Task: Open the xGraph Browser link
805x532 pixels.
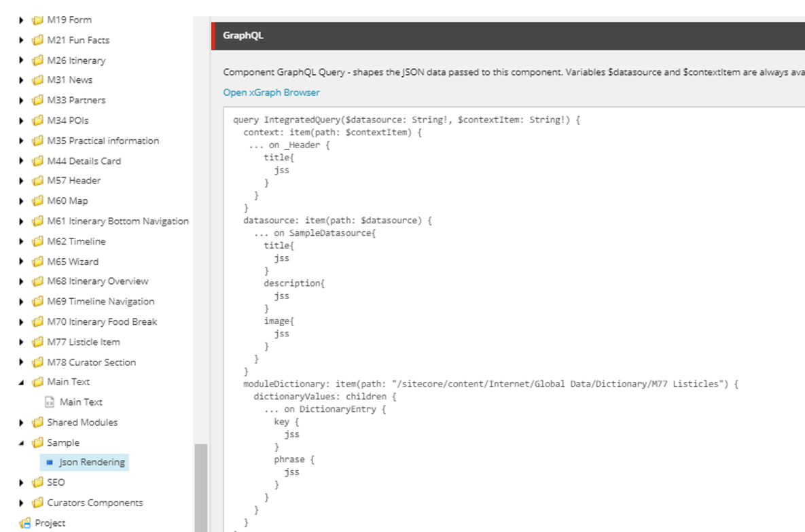Action: pyautogui.click(x=271, y=92)
